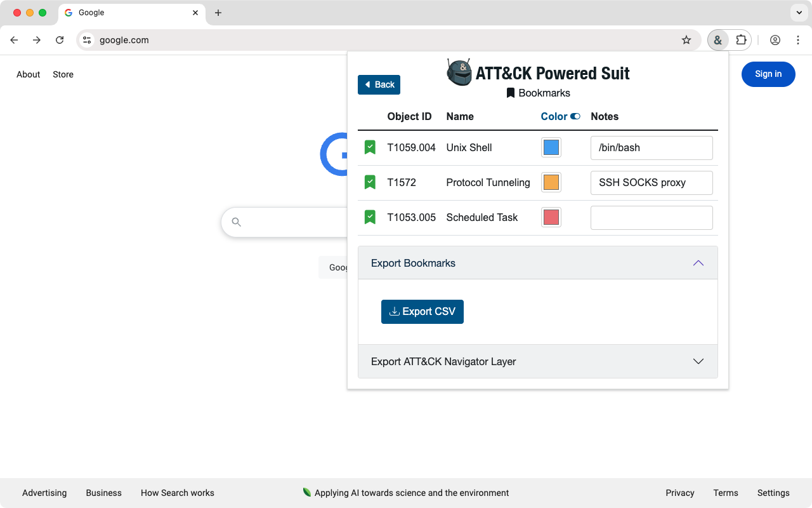This screenshot has height=508, width=812.
Task: Toggle the Color column switch
Action: coord(575,116)
